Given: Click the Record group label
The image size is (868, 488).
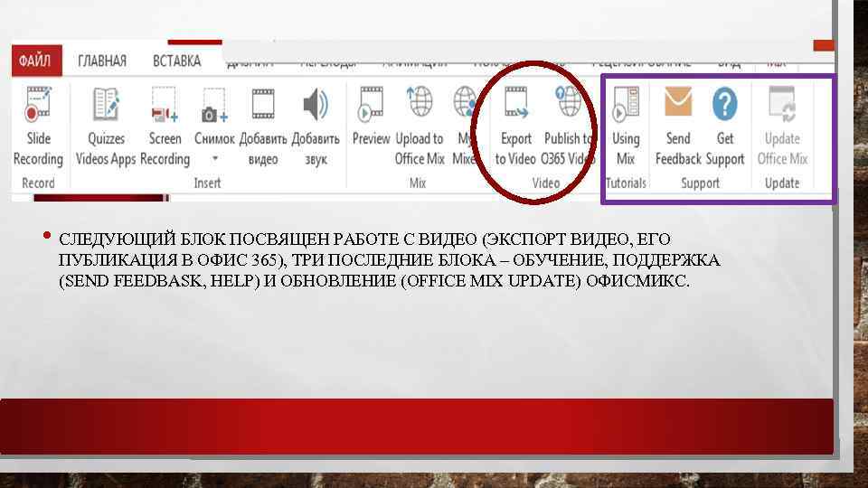Looking at the screenshot, I should point(38,183).
